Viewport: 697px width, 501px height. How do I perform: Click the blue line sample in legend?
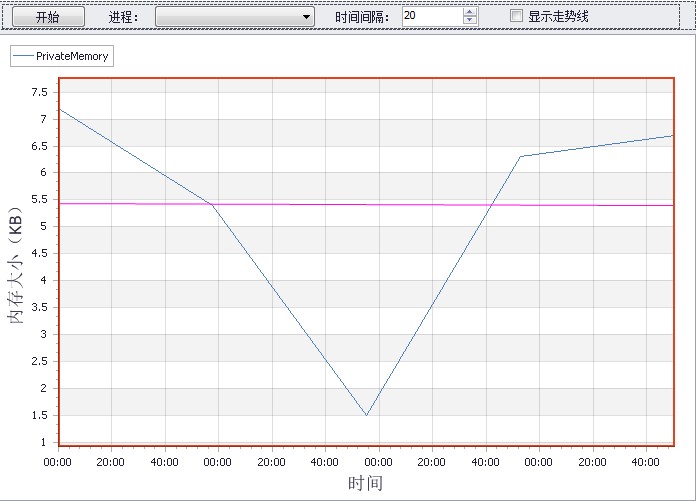(x=24, y=56)
